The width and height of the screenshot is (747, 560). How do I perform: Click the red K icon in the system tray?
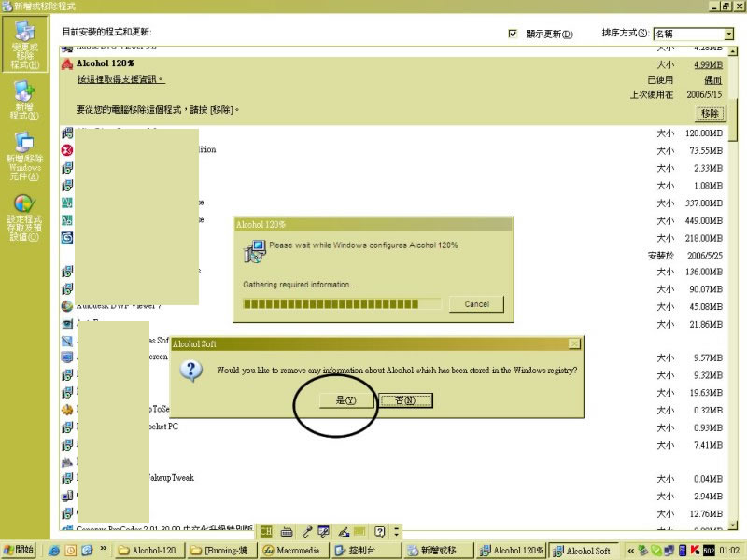point(695,551)
